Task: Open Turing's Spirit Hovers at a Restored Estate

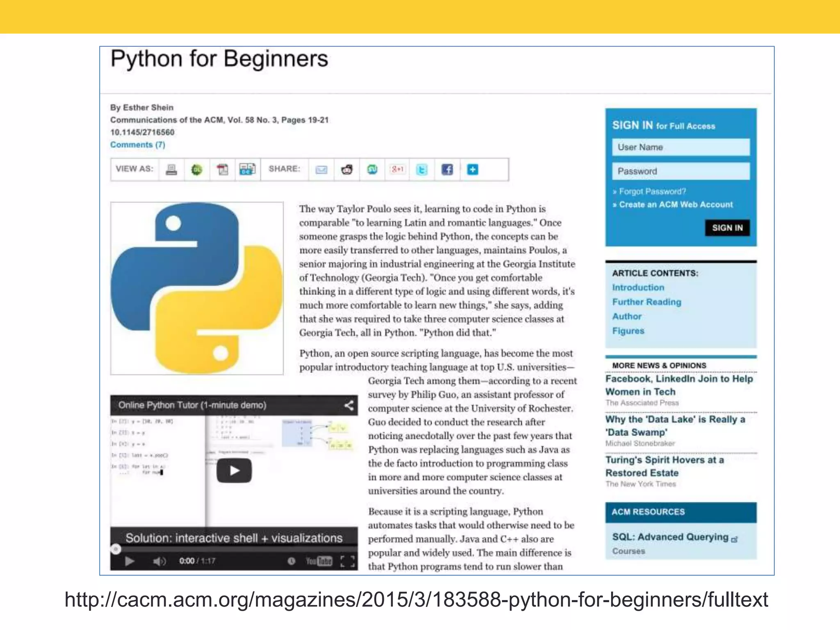Action: 664,466
